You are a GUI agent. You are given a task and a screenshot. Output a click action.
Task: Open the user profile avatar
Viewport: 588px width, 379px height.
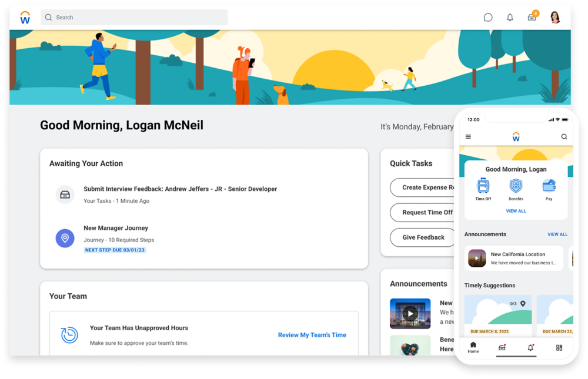(x=555, y=18)
